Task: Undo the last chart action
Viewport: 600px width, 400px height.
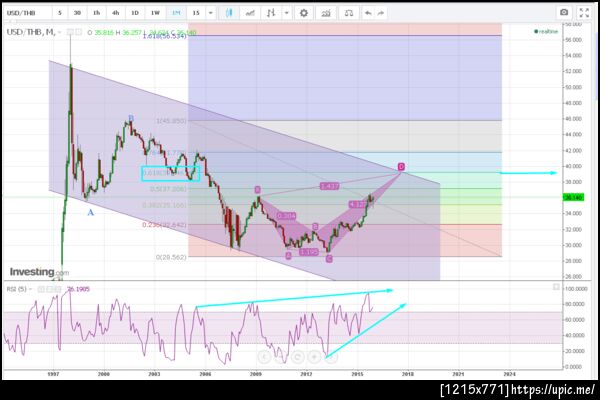Action: click(368, 13)
